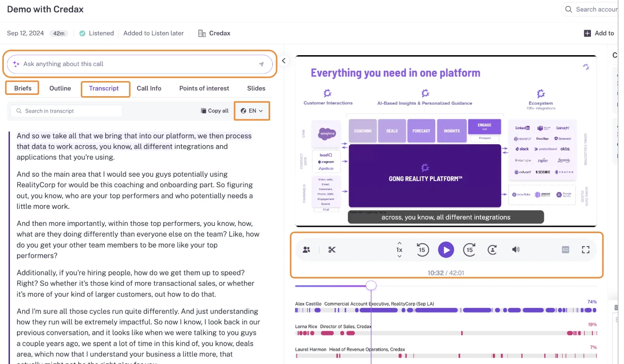This screenshot has height=364, width=624.
Task: Click the Sep 12, 2024 date
Action: click(25, 33)
